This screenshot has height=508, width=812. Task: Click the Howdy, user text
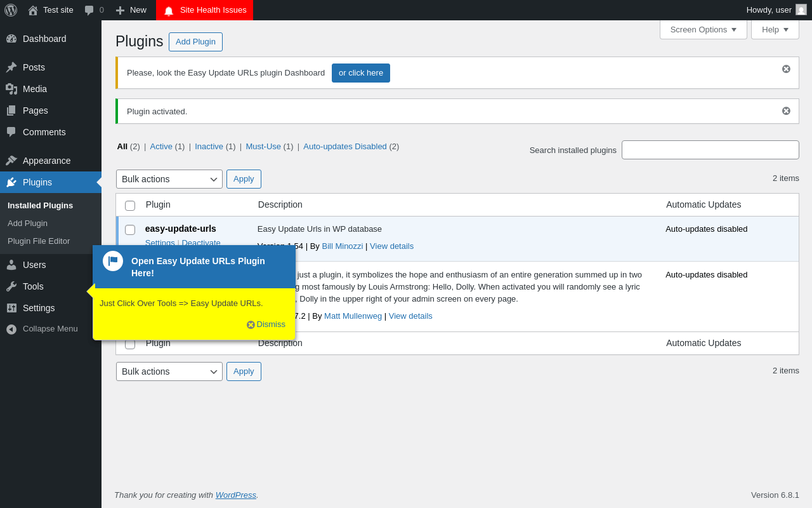[x=769, y=10]
